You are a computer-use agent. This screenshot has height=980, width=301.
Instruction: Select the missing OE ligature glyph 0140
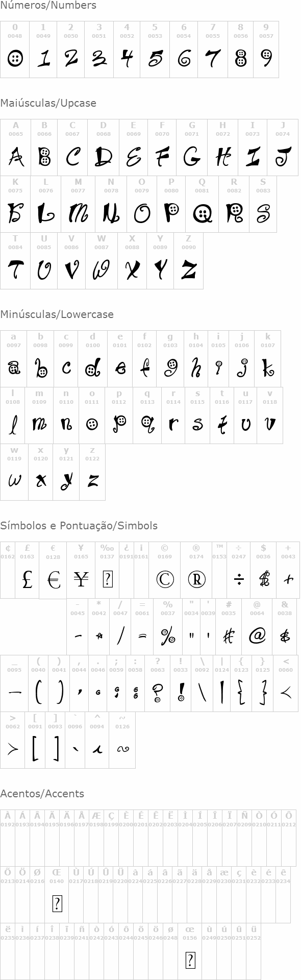coord(57,904)
